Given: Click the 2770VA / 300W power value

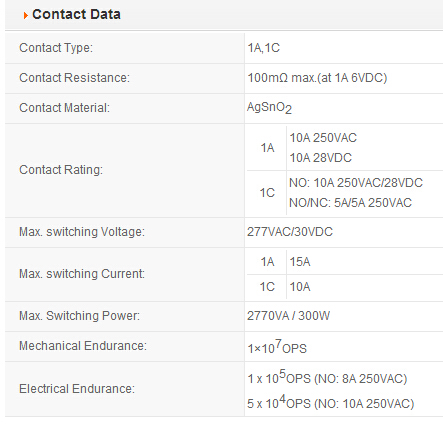Looking at the screenshot, I should (288, 316).
